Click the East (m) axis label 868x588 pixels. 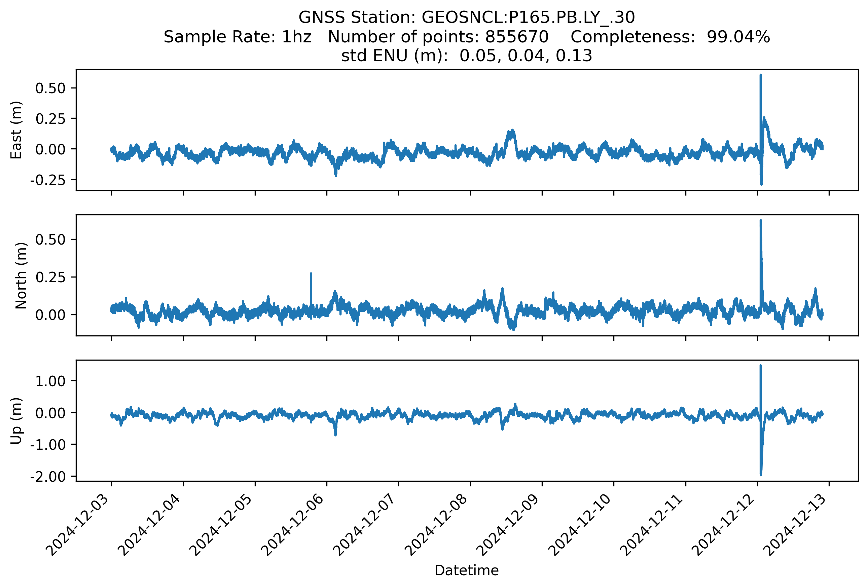[x=16, y=130]
